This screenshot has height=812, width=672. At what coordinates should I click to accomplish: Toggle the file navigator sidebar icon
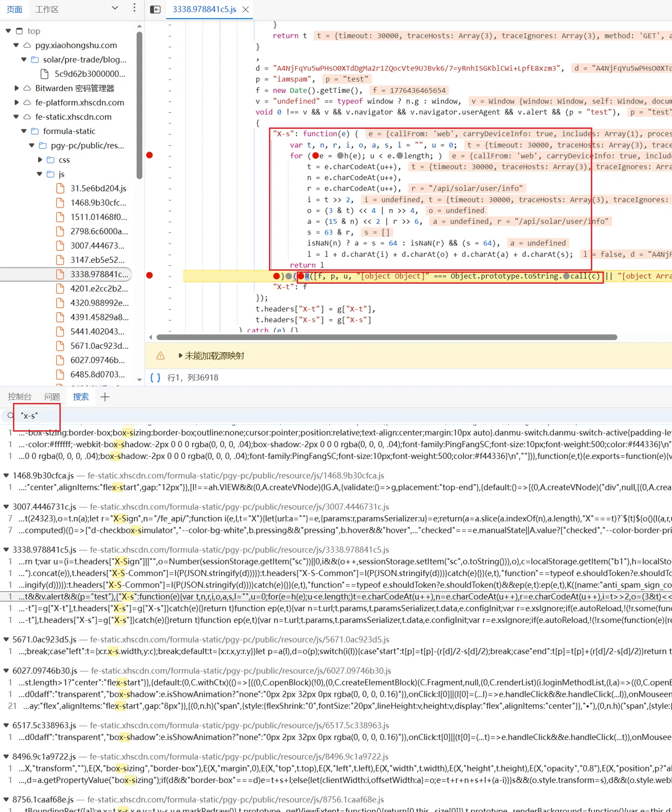tap(156, 10)
